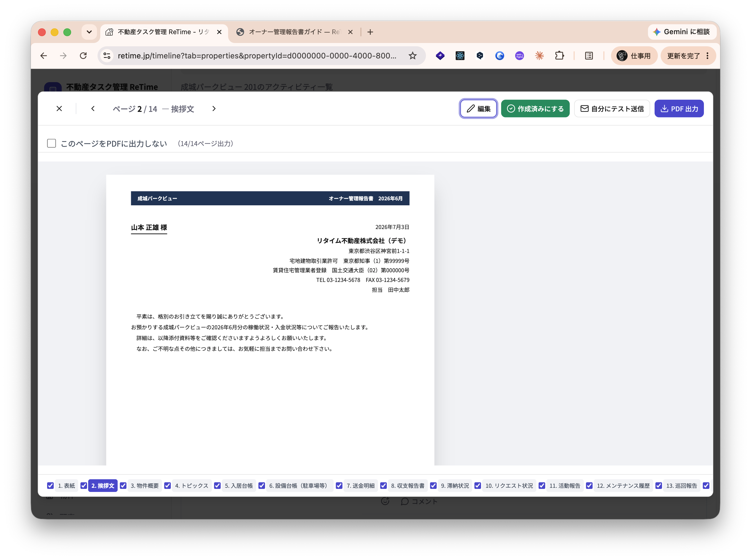This screenshot has width=751, height=560.
Task: Open the 10. リクエスト状況 page tab
Action: [x=509, y=485]
